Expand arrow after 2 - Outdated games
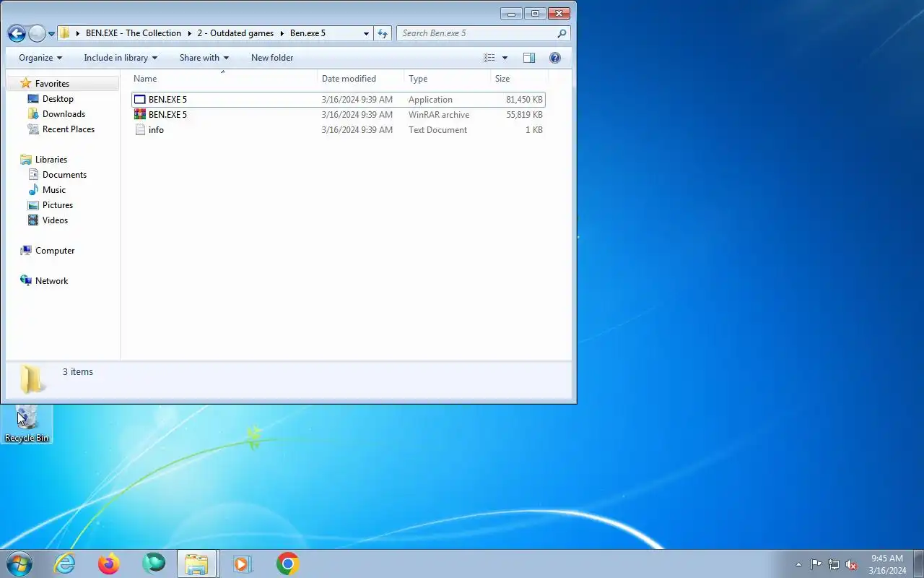The height and width of the screenshot is (578, 924). 282,33
